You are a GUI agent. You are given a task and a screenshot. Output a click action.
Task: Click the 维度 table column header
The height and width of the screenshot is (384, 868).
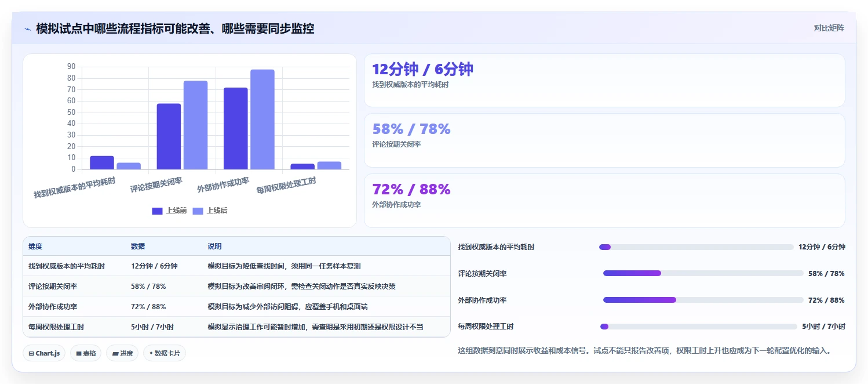(35, 247)
